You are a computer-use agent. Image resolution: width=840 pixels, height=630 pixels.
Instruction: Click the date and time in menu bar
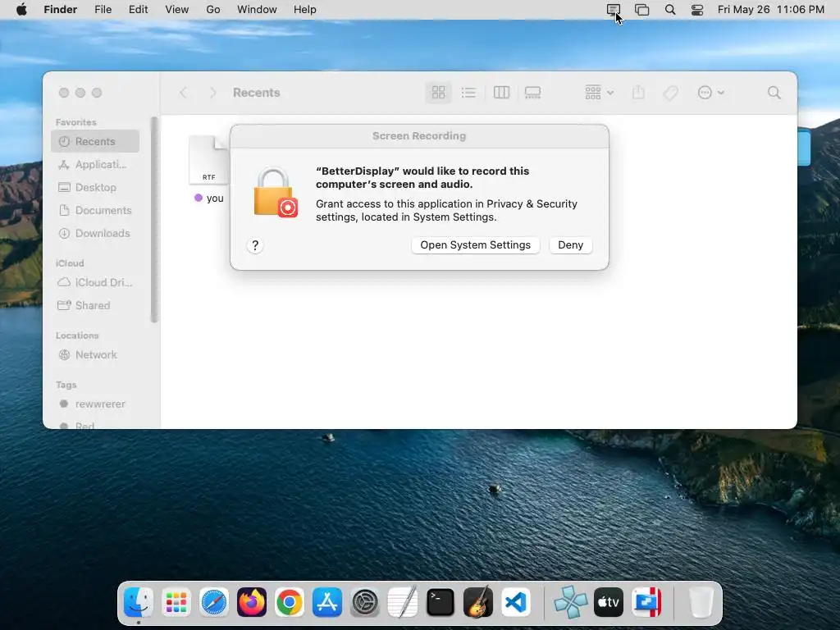click(x=771, y=10)
